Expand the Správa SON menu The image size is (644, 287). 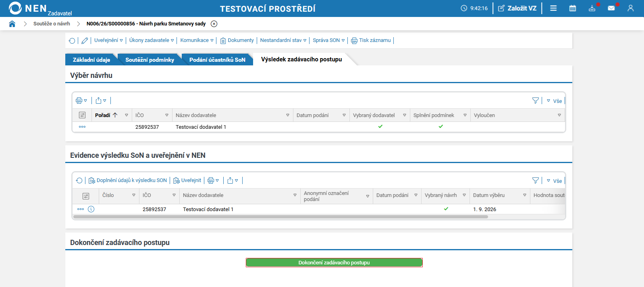pos(329,40)
